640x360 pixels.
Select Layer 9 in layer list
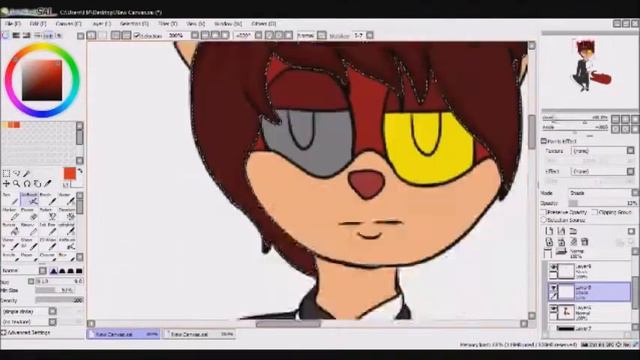(589, 271)
